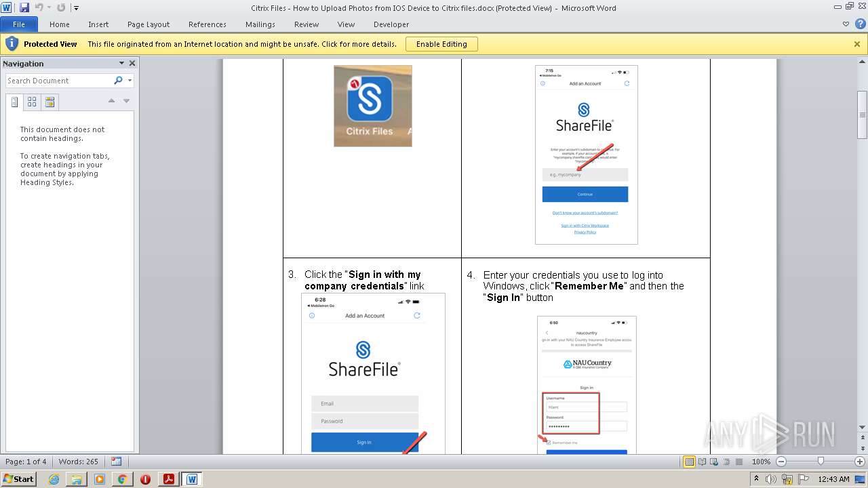Switch to Outline view

(725, 462)
